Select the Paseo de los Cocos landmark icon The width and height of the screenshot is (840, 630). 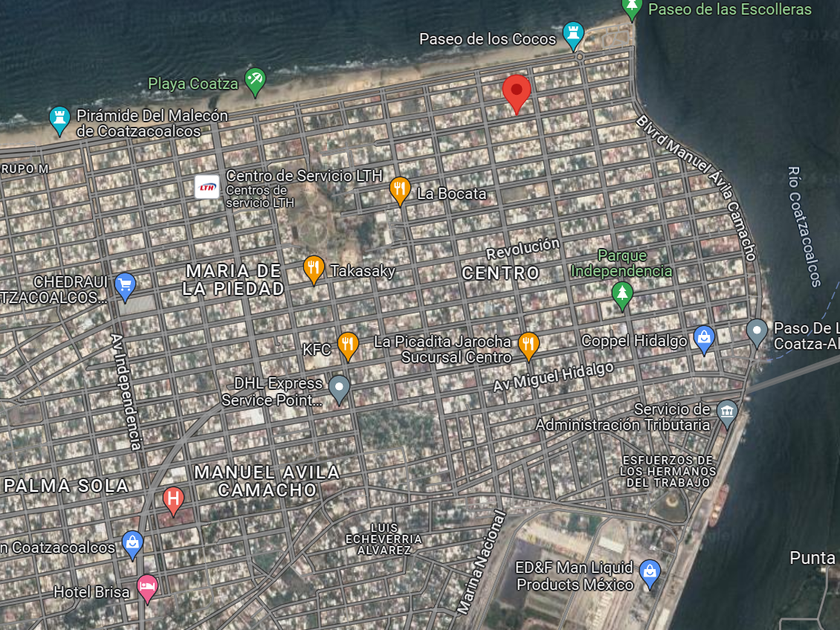click(573, 35)
